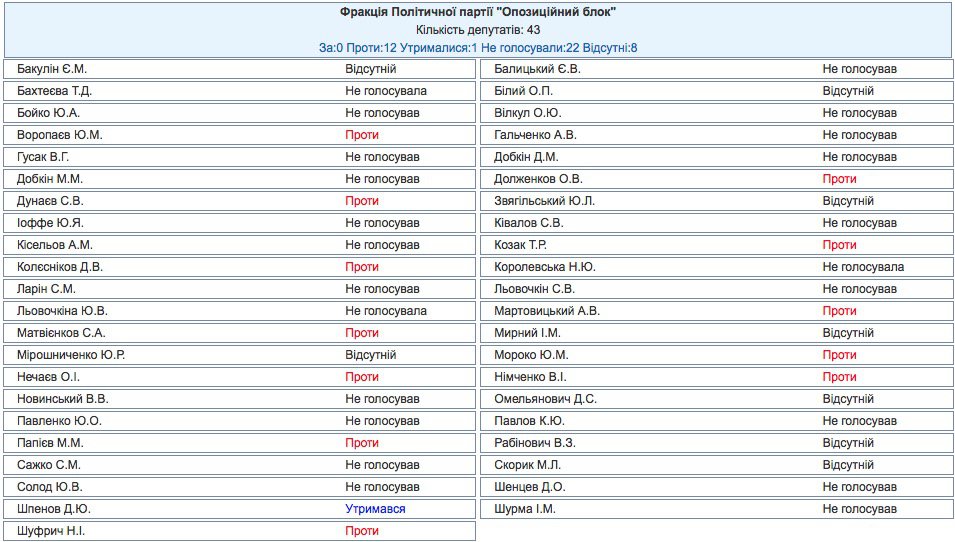Click the 'Проти' vote of Мартовицький А.В.
Image resolution: width=955 pixels, height=542 pixels.
[839, 311]
